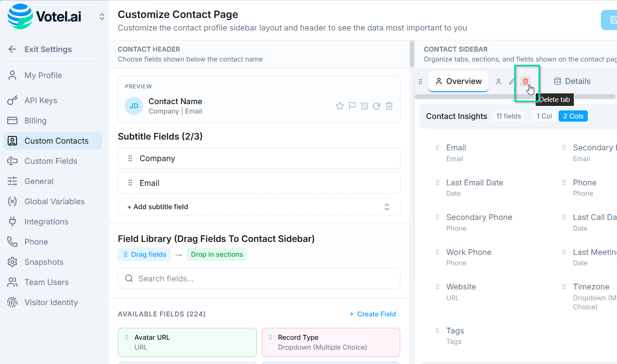Click the alarm clock icon in preview
This screenshot has height=364, width=617.
click(364, 106)
